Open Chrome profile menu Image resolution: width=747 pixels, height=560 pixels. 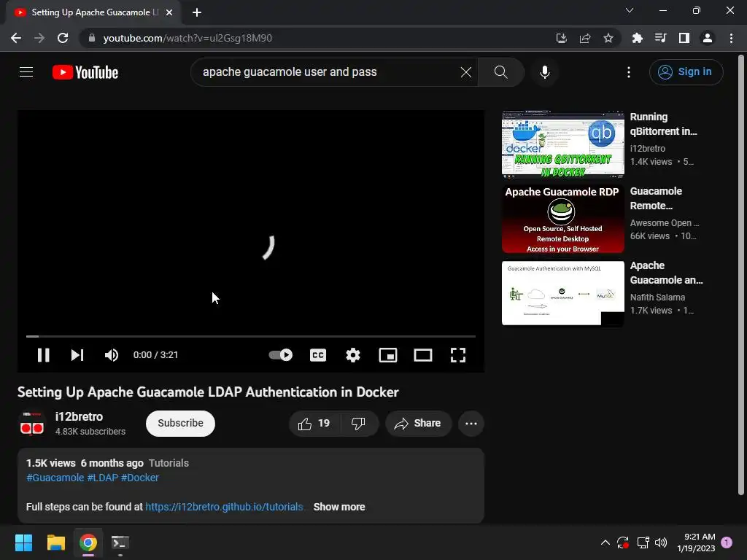tap(708, 38)
